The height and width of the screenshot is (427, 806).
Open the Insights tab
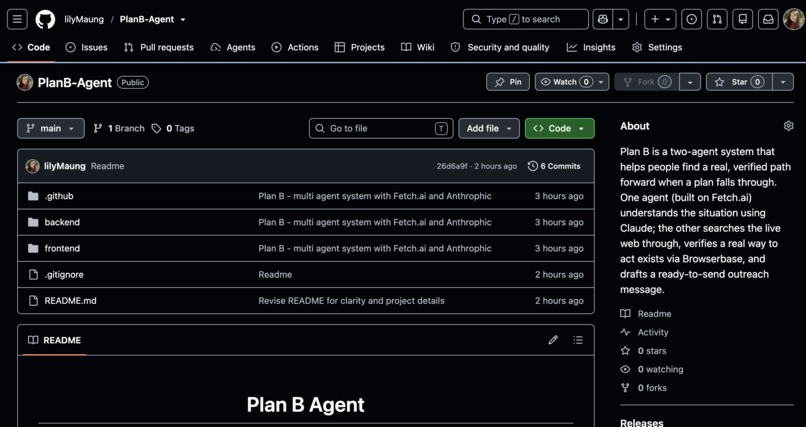[591, 47]
